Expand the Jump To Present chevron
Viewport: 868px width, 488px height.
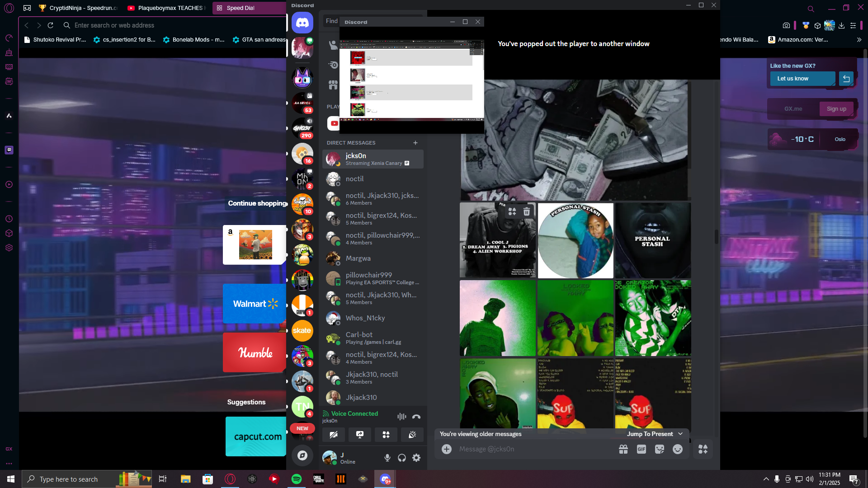(680, 434)
